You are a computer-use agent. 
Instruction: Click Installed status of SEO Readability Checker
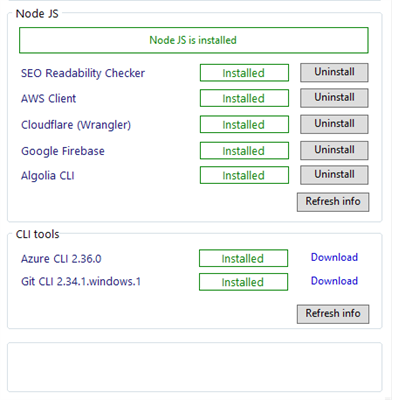pyautogui.click(x=244, y=73)
